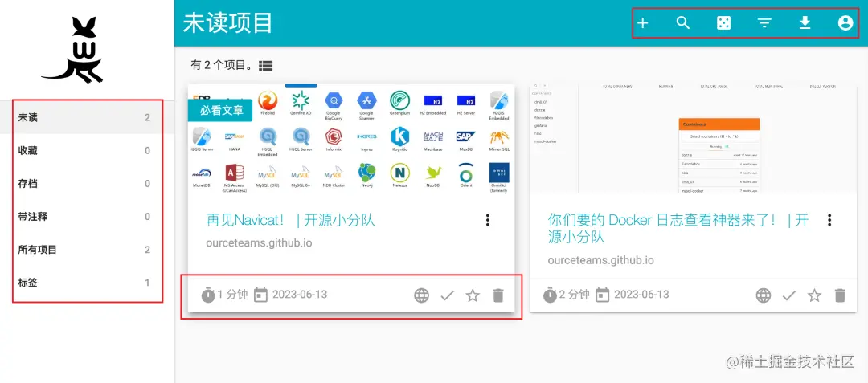Viewport: 868px width, 383px height.
Task: Star the Docker article as favorite
Action: point(814,295)
